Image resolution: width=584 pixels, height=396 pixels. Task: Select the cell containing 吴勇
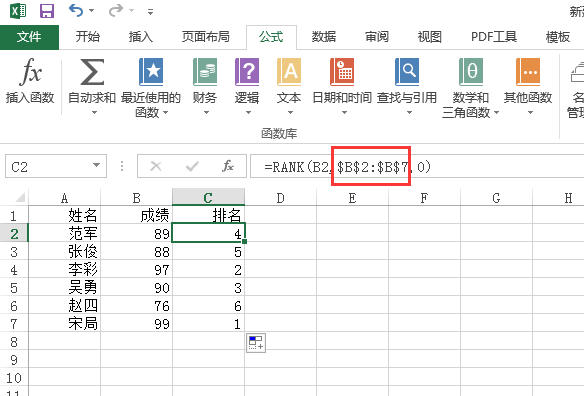pos(64,288)
